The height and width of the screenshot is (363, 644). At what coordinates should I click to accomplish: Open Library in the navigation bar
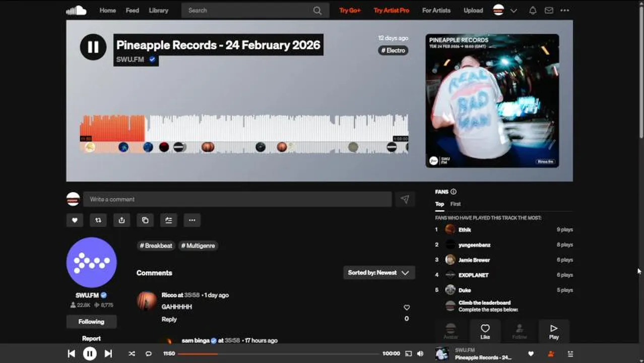pyautogui.click(x=159, y=11)
